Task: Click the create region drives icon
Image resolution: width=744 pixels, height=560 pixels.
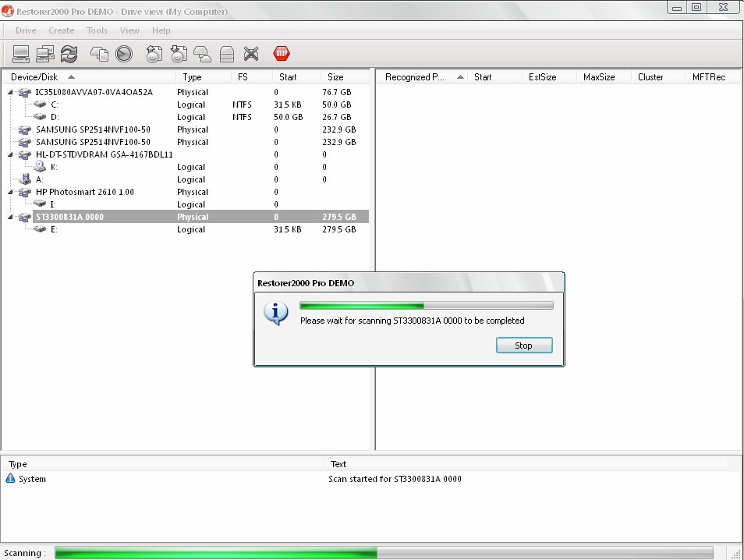Action: point(203,54)
